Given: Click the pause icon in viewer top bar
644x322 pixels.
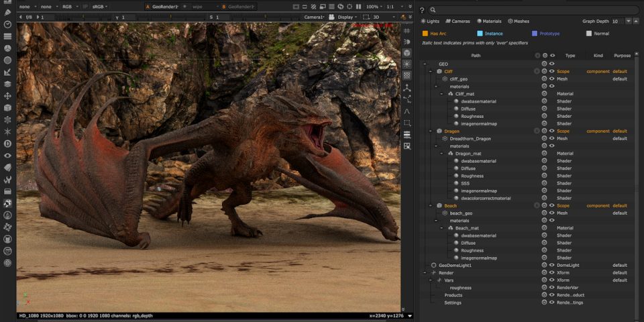Looking at the screenshot, I should pyautogui.click(x=358, y=7).
